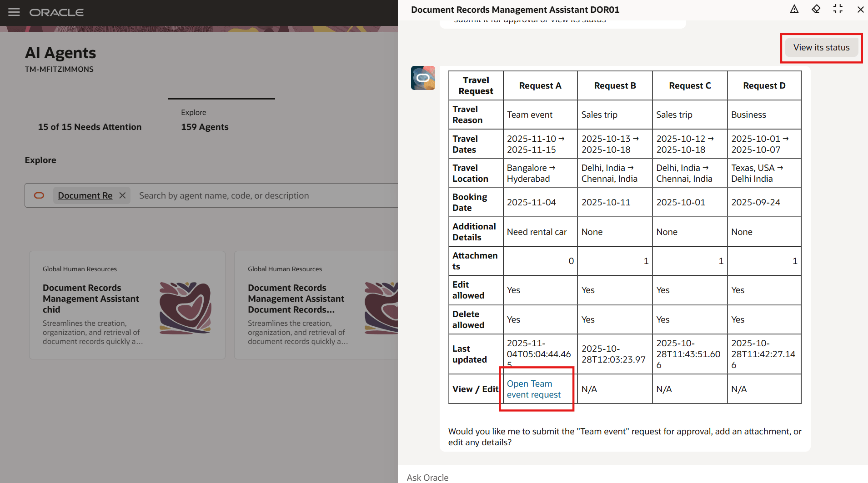The width and height of the screenshot is (868, 483).
Task: Click the Travel Request header cell
Action: [475, 85]
